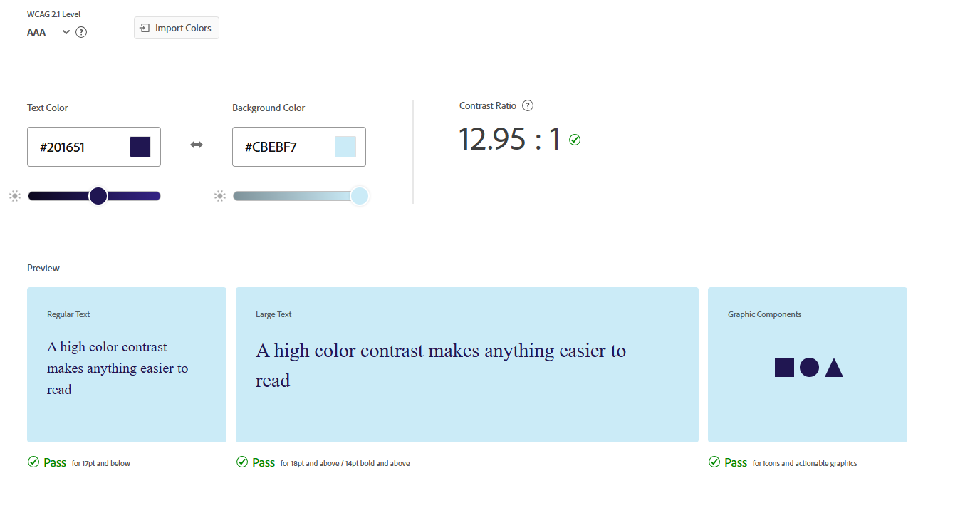Click the Pass checkmark under Regular Text

click(33, 462)
